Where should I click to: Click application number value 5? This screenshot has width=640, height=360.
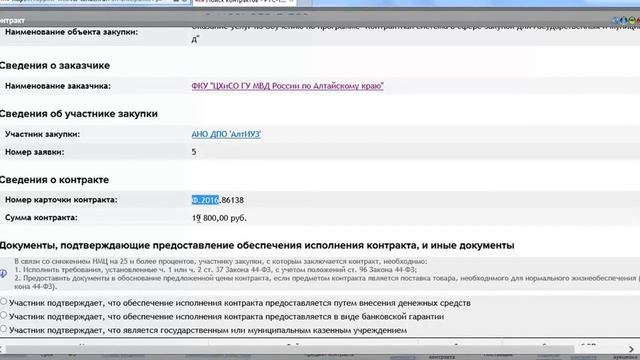(194, 152)
